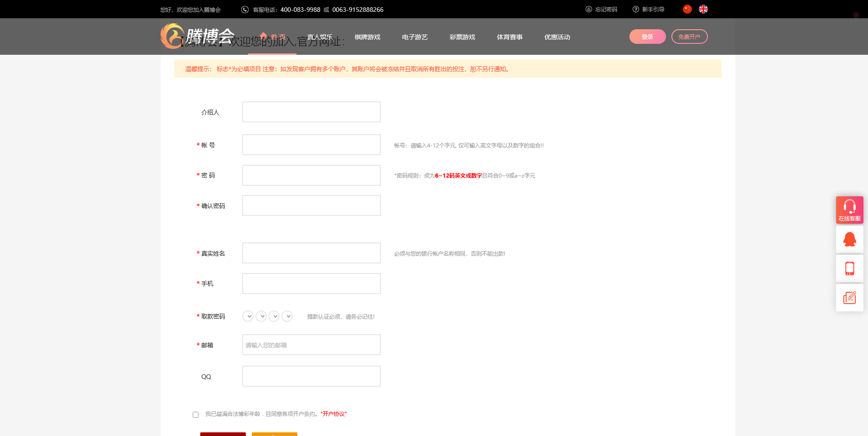The width and height of the screenshot is (868, 436).
Task: Focus the 邮箱 input field
Action: [312, 345]
